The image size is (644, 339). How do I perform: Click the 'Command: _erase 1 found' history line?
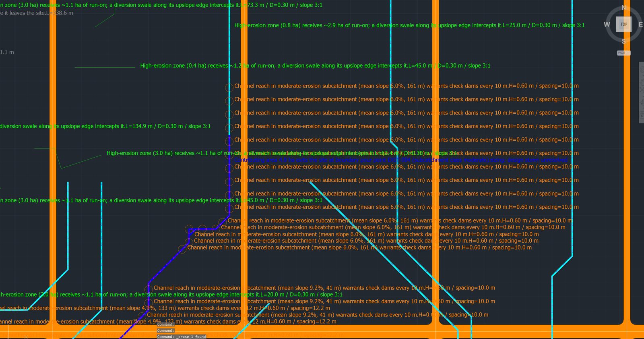coord(182,337)
